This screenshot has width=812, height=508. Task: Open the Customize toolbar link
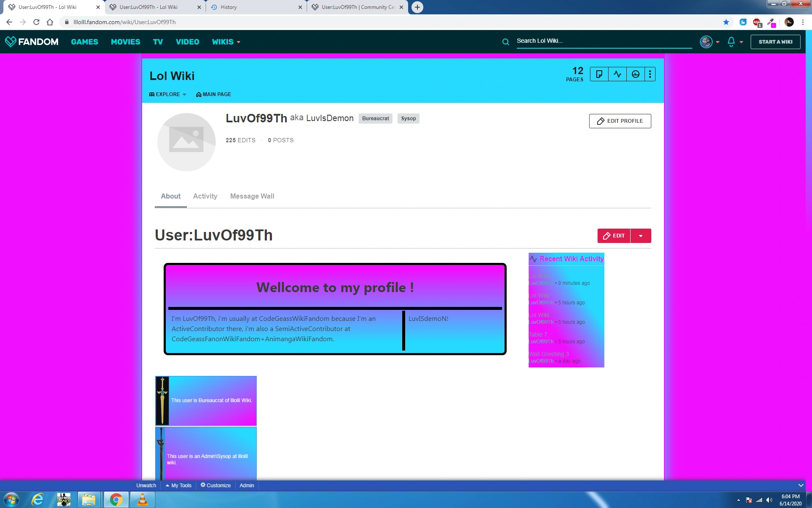(x=216, y=485)
